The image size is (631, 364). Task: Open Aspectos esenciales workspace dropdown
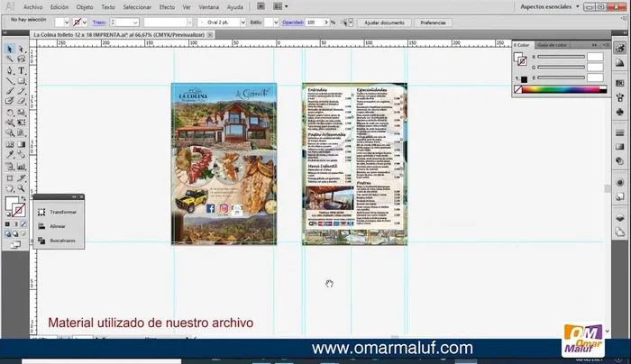(x=550, y=7)
